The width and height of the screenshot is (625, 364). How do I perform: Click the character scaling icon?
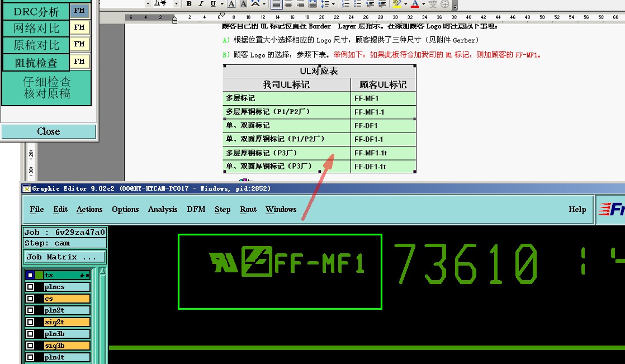[x=255, y=3]
